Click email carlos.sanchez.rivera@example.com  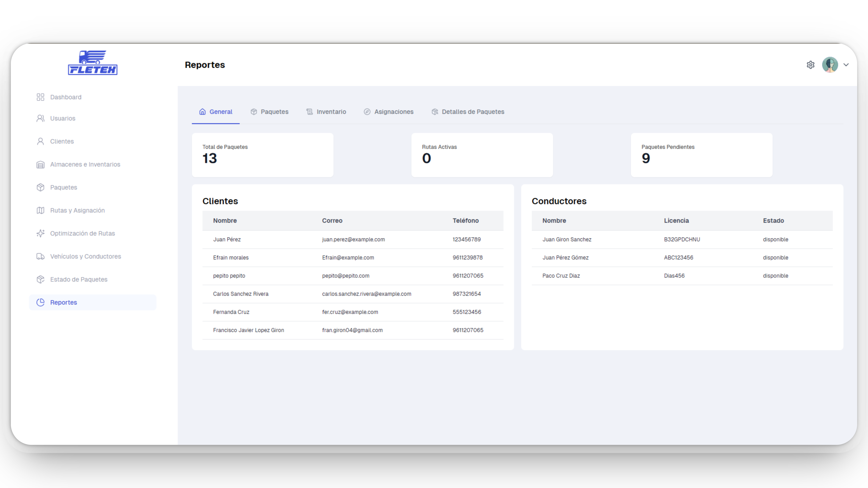point(367,294)
